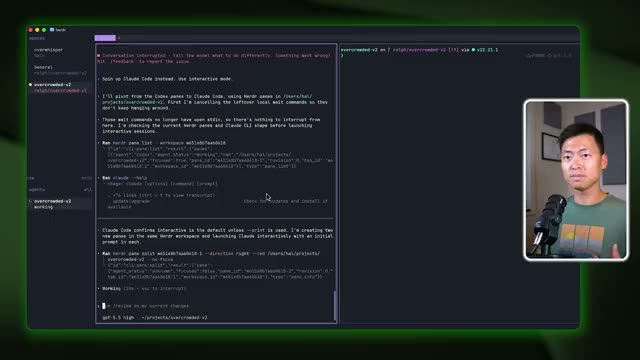
Task: Add a new tab with the plus button
Action: click(x=119, y=38)
